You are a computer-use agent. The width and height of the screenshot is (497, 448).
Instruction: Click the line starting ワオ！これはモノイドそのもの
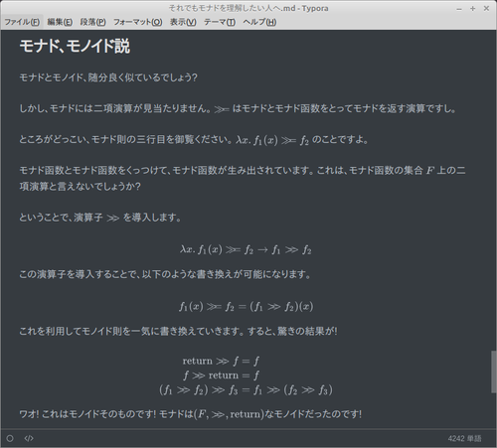[x=191, y=414]
